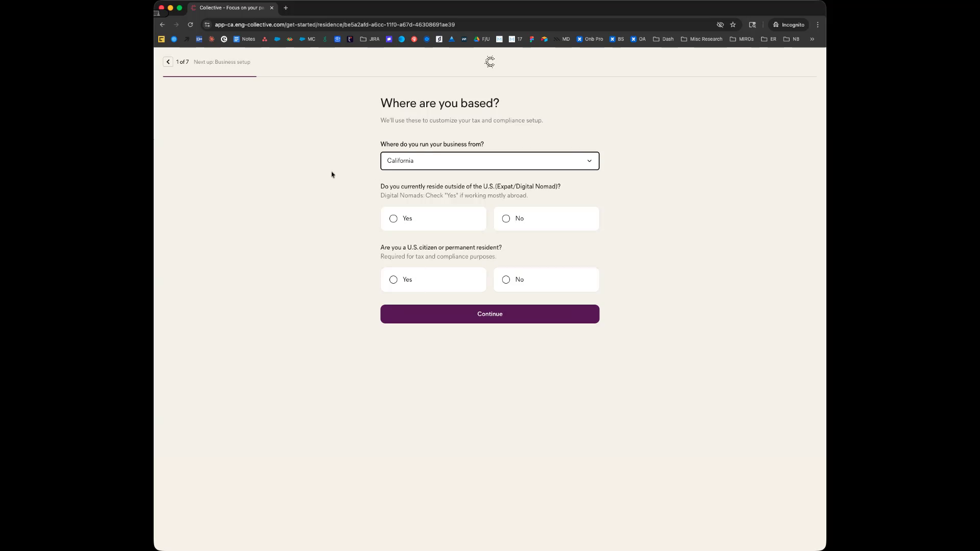
Task: Click the Collective logo at top center
Action: (489, 62)
